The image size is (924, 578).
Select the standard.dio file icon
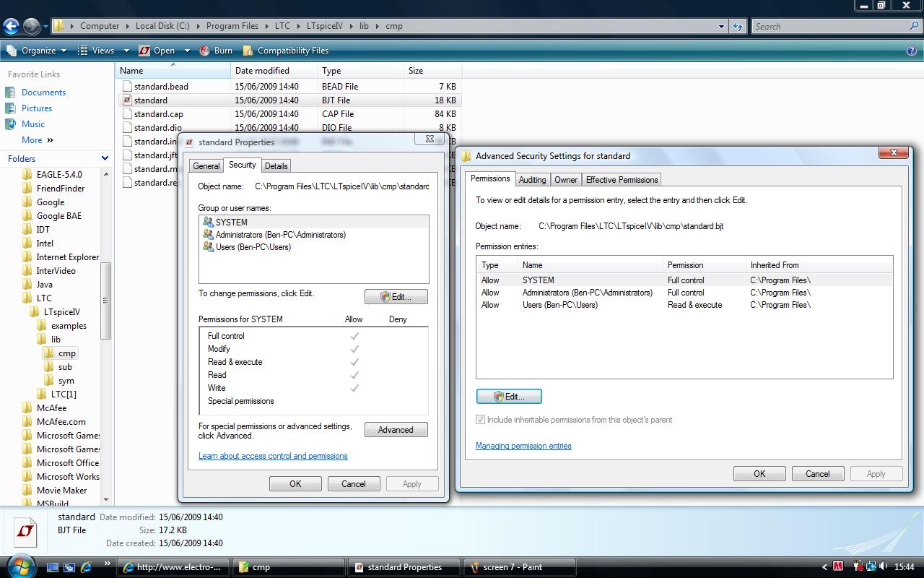[127, 128]
